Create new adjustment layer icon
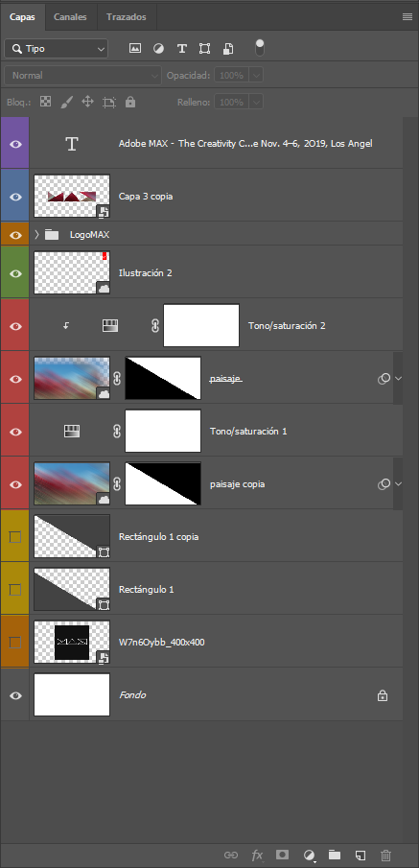The image size is (419, 868). click(x=310, y=855)
